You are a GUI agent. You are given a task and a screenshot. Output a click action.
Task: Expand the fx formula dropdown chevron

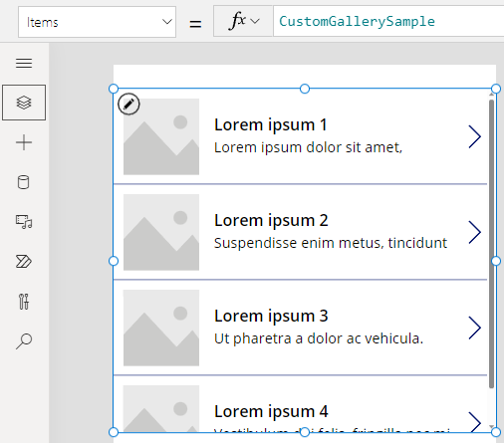pyautogui.click(x=255, y=22)
